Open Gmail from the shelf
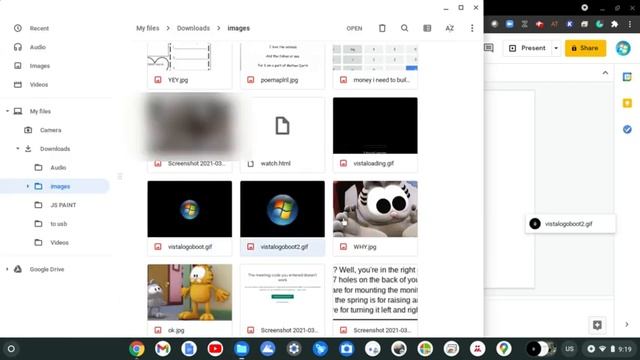The height and width of the screenshot is (360, 640). click(162, 349)
